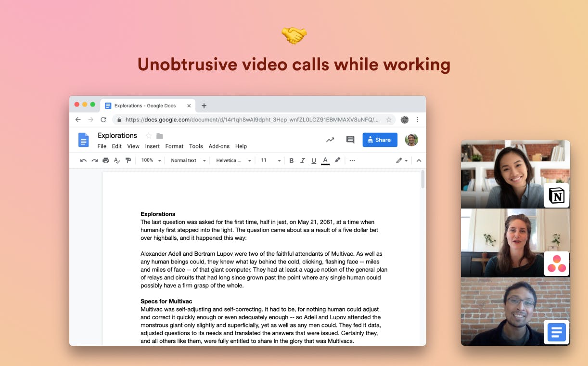
Task: Open the Format menu
Action: 174,146
